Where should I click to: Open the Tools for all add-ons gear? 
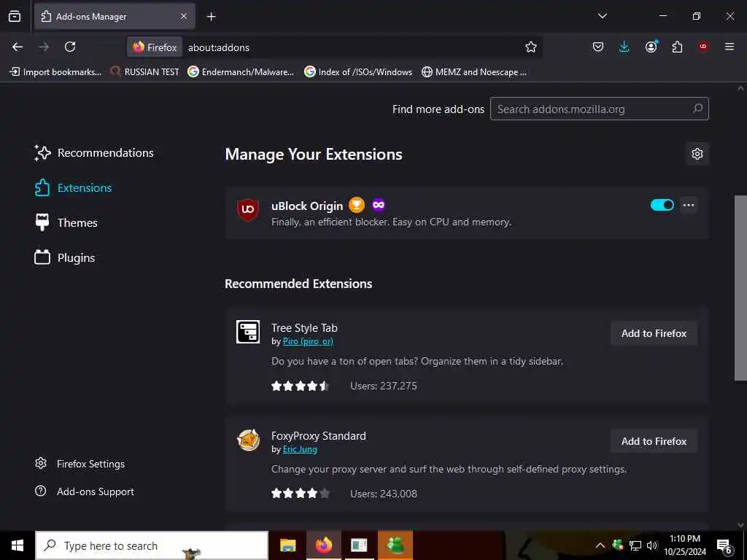(697, 154)
